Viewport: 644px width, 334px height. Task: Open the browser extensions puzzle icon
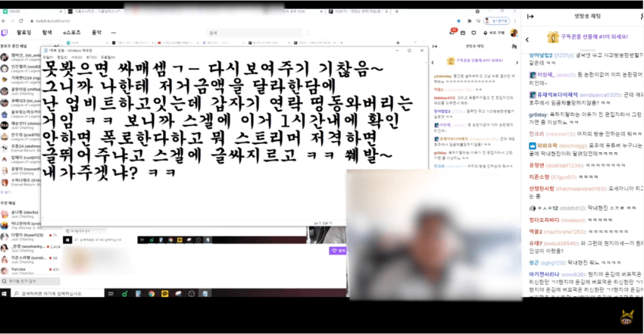[469, 21]
